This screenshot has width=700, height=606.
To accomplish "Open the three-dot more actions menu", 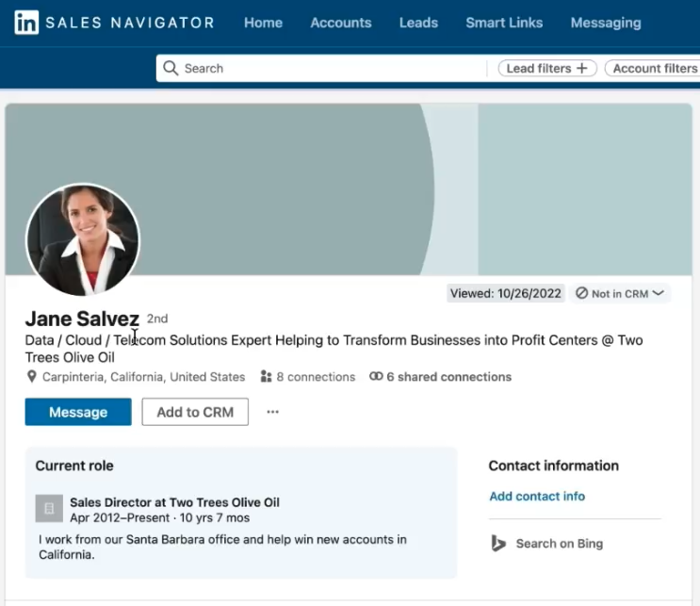I will pos(272,412).
